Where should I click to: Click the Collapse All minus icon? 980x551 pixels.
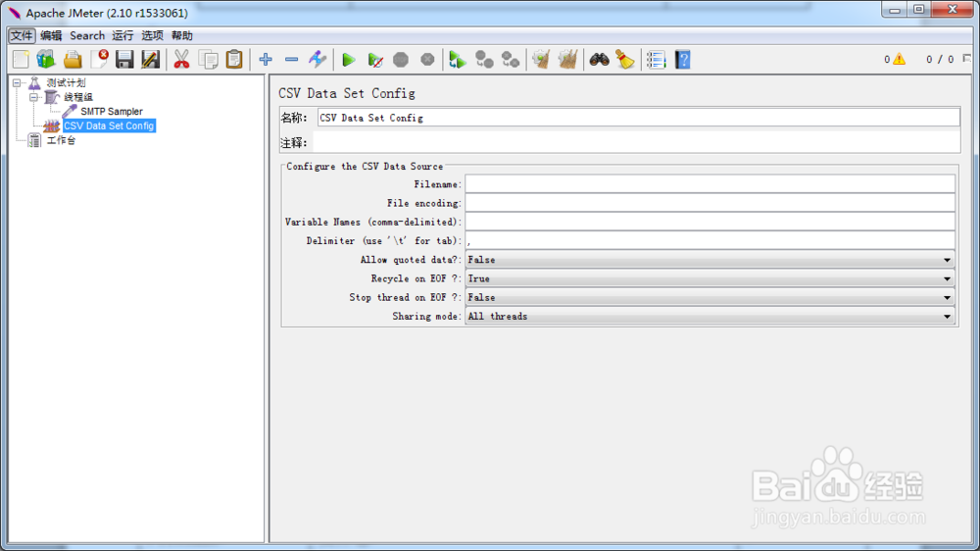pos(291,60)
